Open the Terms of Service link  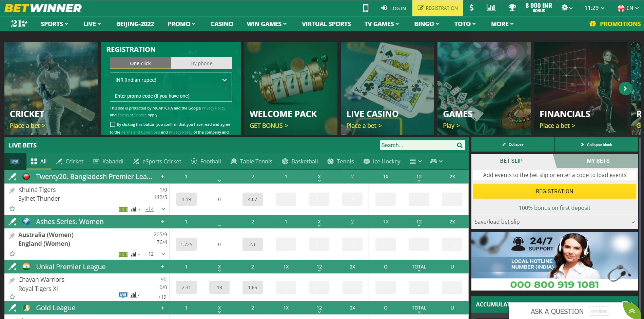click(x=132, y=115)
